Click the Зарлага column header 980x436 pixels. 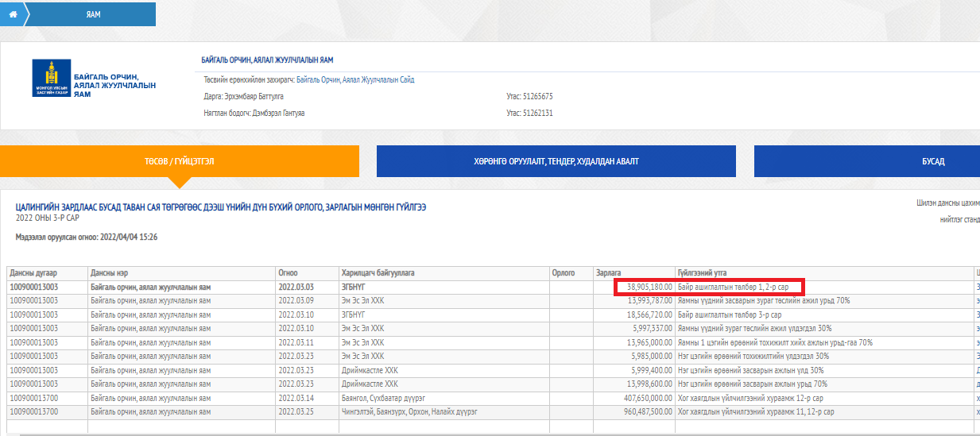click(609, 273)
